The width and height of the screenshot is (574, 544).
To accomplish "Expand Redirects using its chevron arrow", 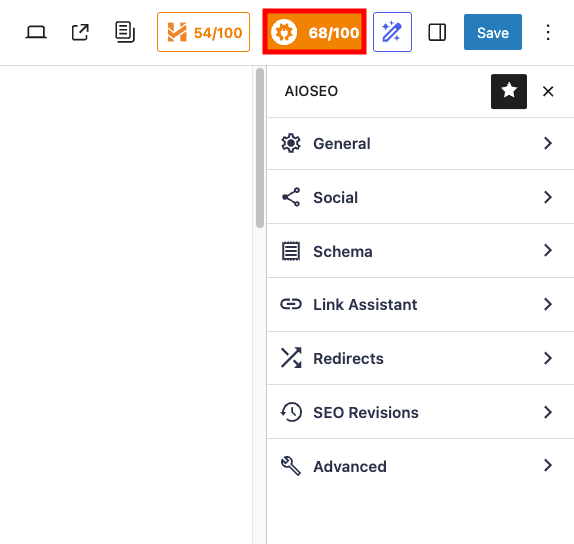I will click(548, 358).
